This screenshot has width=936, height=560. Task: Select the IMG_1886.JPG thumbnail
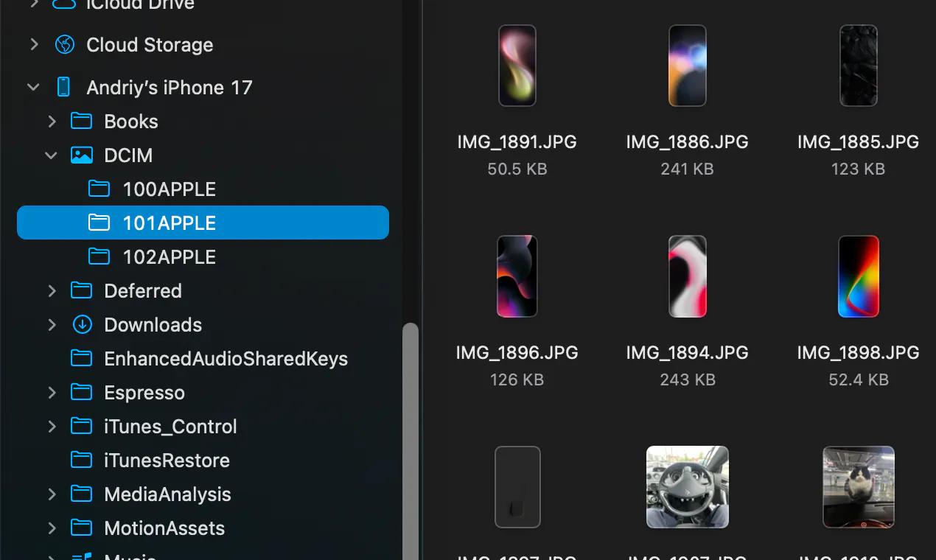[688, 66]
